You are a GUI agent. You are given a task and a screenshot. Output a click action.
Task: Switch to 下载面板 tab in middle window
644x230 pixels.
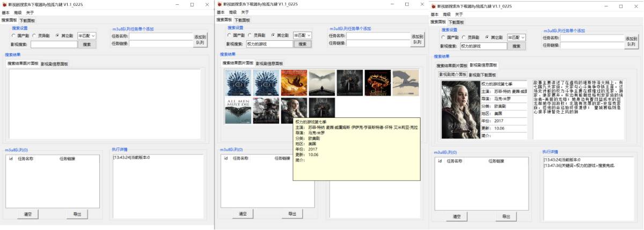coord(242,19)
